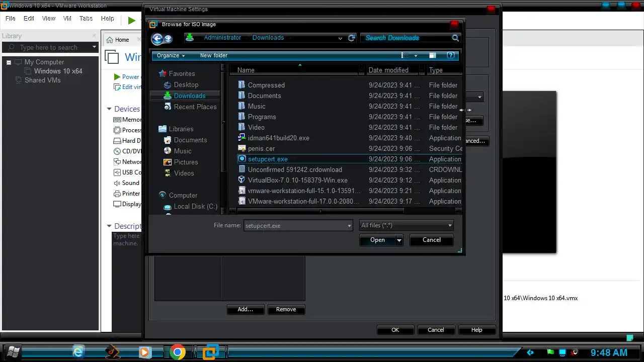Collapse the My Computer tree node
The image size is (644, 362).
[9, 62]
